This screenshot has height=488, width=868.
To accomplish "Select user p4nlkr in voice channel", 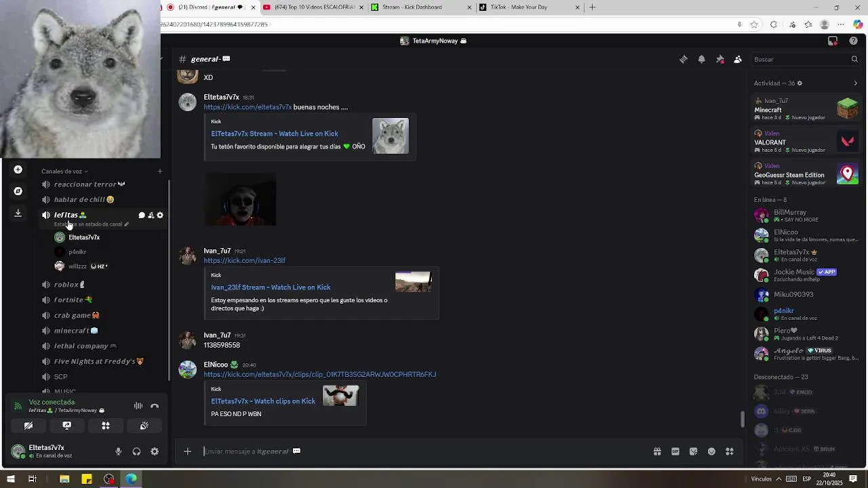I will coord(77,252).
